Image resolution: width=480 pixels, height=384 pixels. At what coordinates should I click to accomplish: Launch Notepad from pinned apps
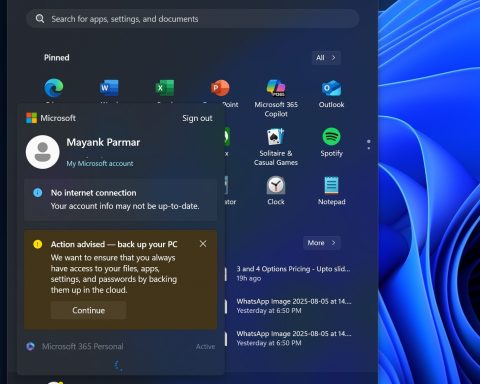tap(331, 191)
